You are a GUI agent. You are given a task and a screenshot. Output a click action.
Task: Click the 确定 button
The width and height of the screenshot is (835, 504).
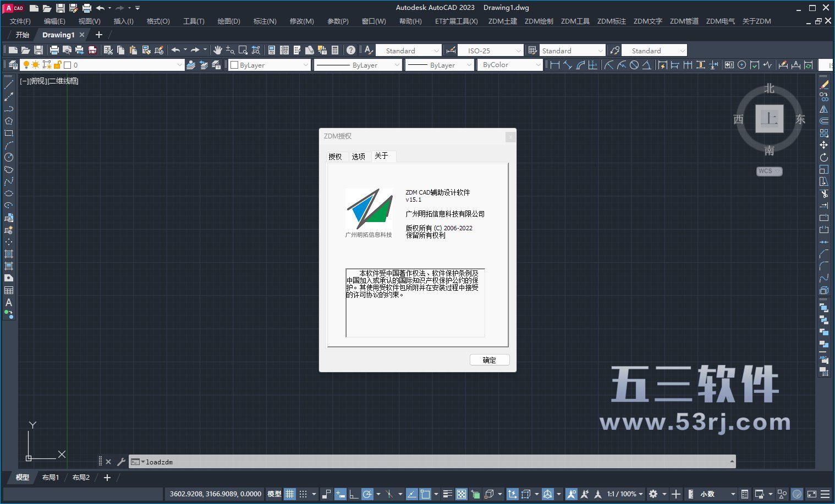click(x=490, y=360)
